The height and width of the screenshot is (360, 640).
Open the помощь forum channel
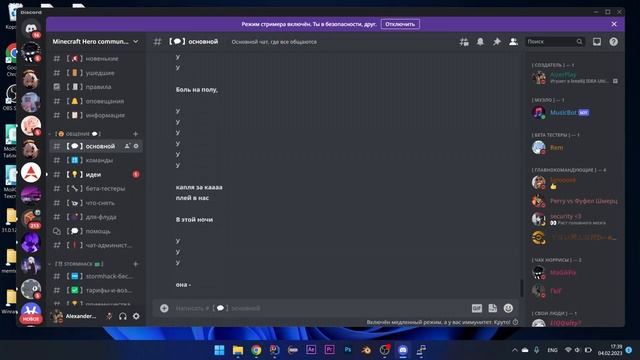click(x=96, y=231)
